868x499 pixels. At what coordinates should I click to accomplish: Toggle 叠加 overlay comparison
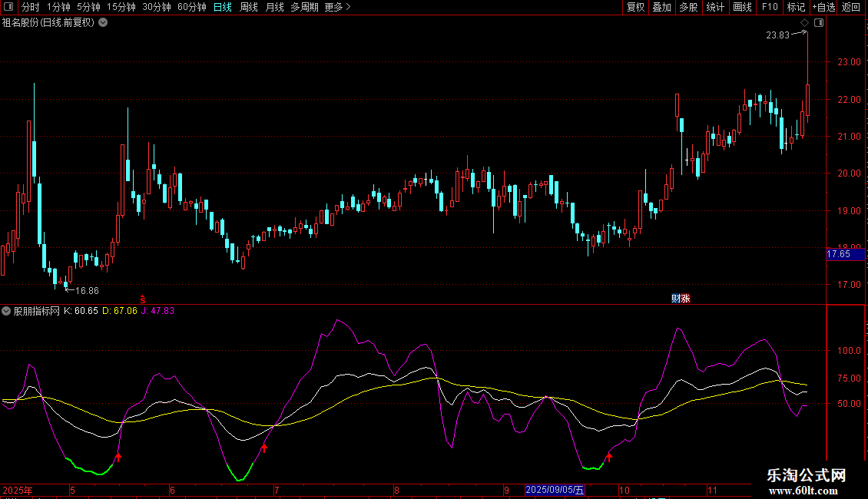point(661,7)
